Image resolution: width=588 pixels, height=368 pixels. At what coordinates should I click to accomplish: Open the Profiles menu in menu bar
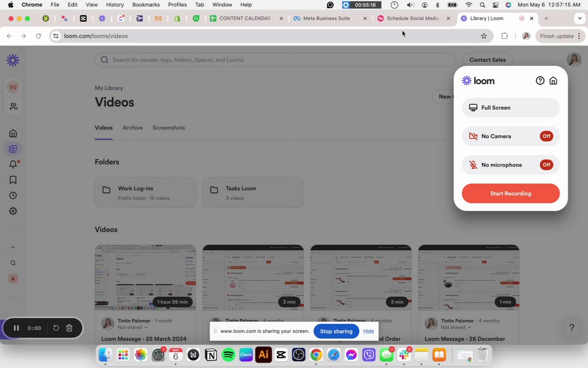(177, 5)
